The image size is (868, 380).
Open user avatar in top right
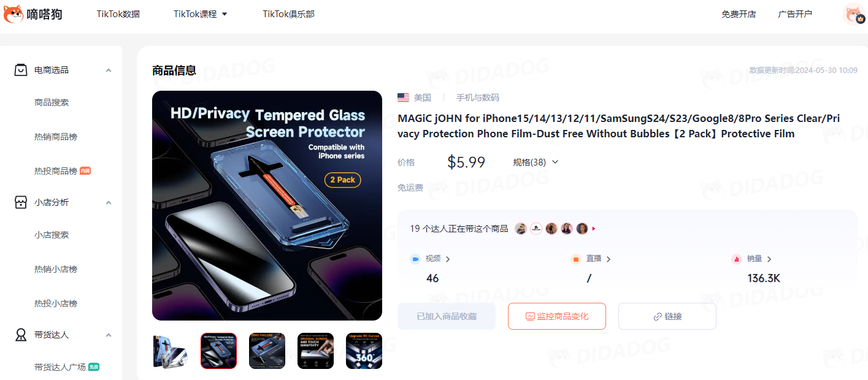pos(854,14)
